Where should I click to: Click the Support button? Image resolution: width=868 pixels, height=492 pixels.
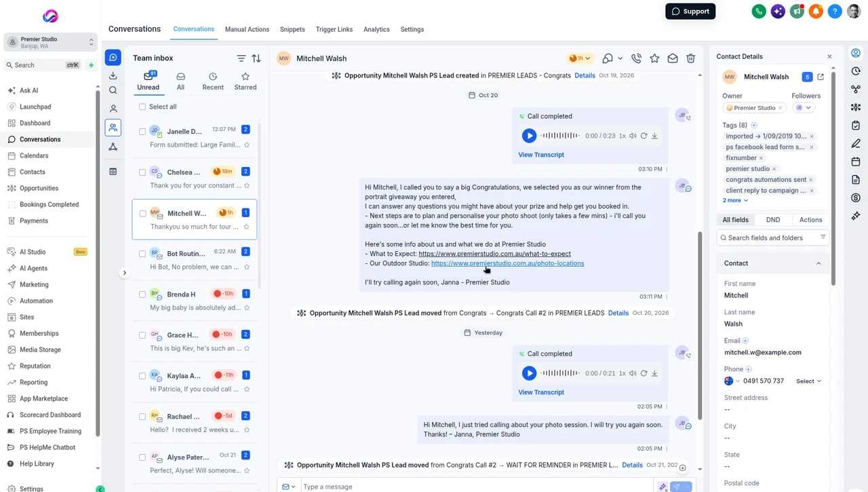click(x=690, y=12)
